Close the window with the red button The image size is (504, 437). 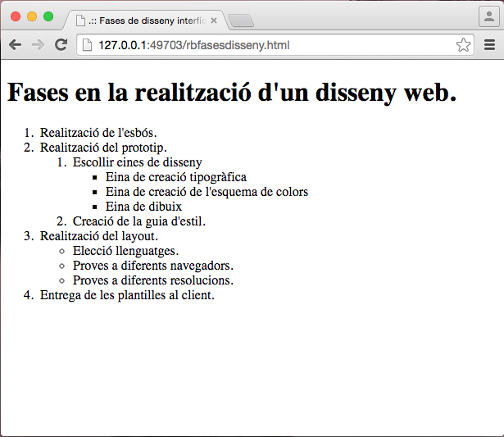[16, 16]
